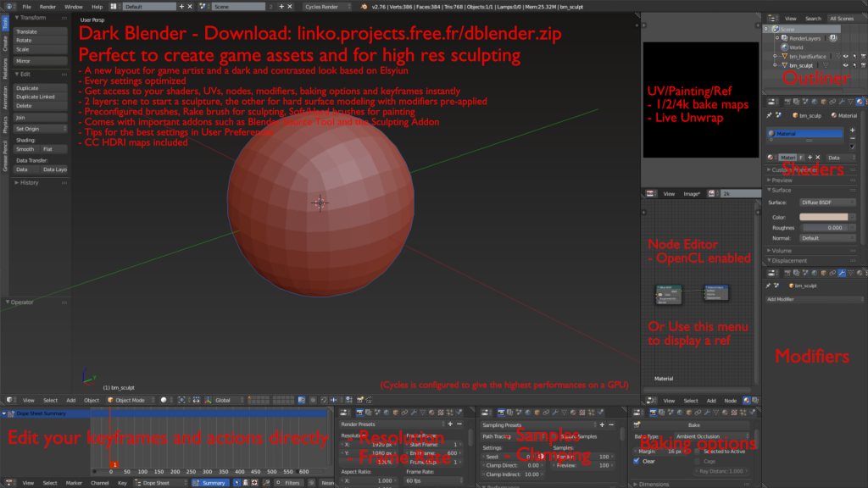Click the pin icon in material properties
Viewport: 868px width, 488px height.
(769, 115)
